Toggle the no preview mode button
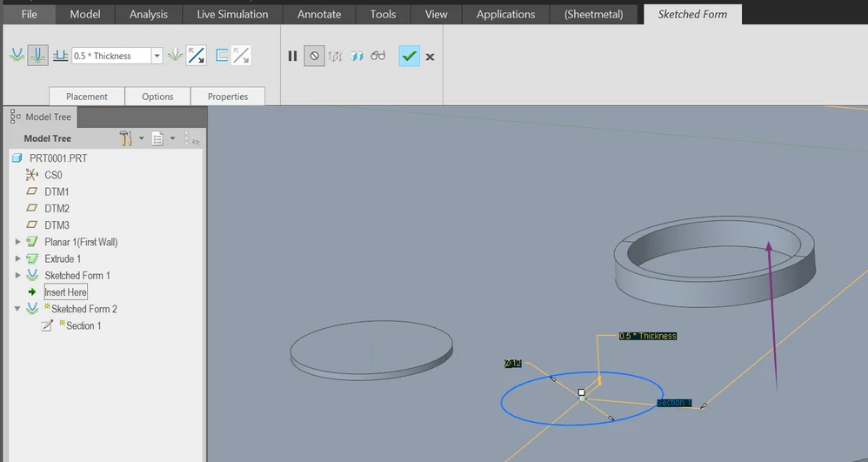The height and width of the screenshot is (462, 868). click(x=314, y=56)
